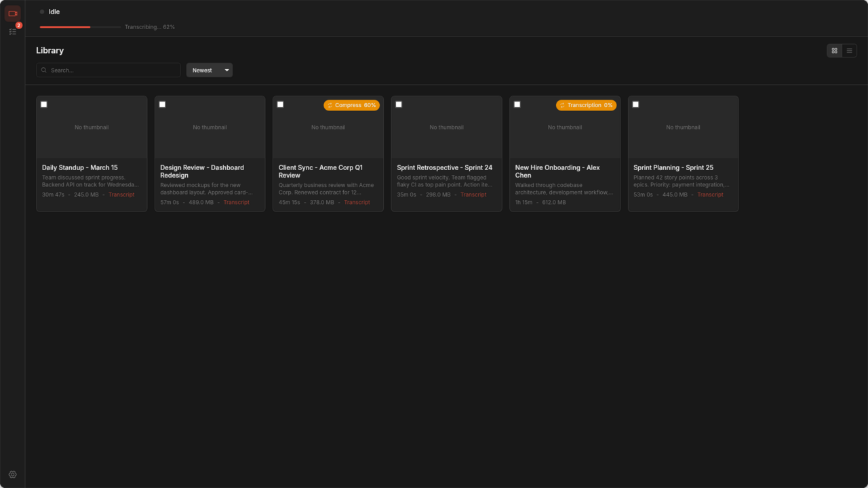This screenshot has width=868, height=488.
Task: Switch to list view in the Library
Action: click(x=849, y=50)
